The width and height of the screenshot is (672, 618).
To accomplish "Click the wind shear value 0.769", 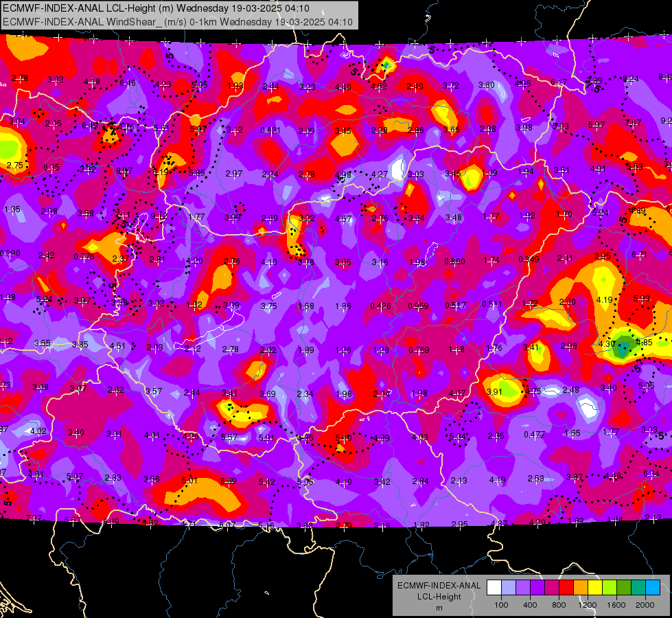I will click(419, 350).
